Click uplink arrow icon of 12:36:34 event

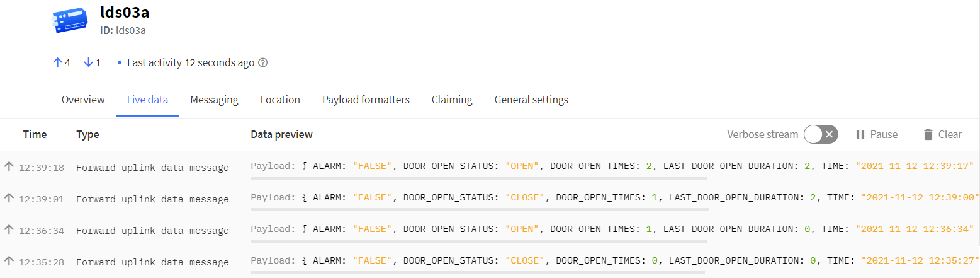click(x=9, y=229)
